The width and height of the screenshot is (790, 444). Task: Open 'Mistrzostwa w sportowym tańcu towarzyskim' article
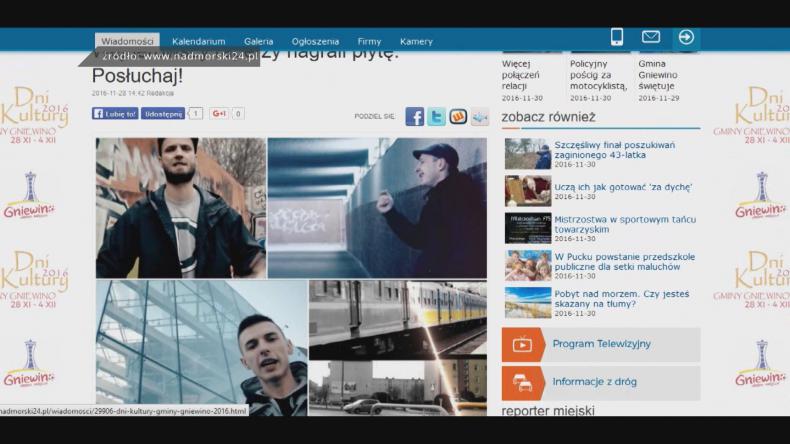[x=625, y=224]
